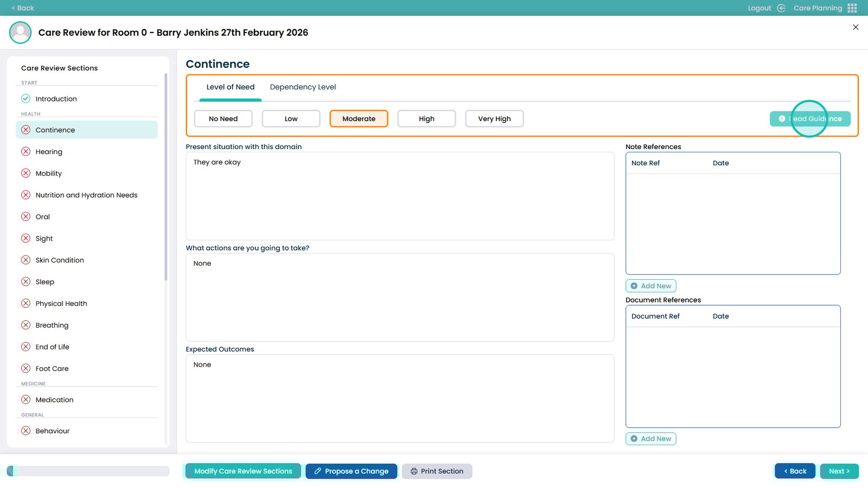Select the No Need level option

click(223, 119)
